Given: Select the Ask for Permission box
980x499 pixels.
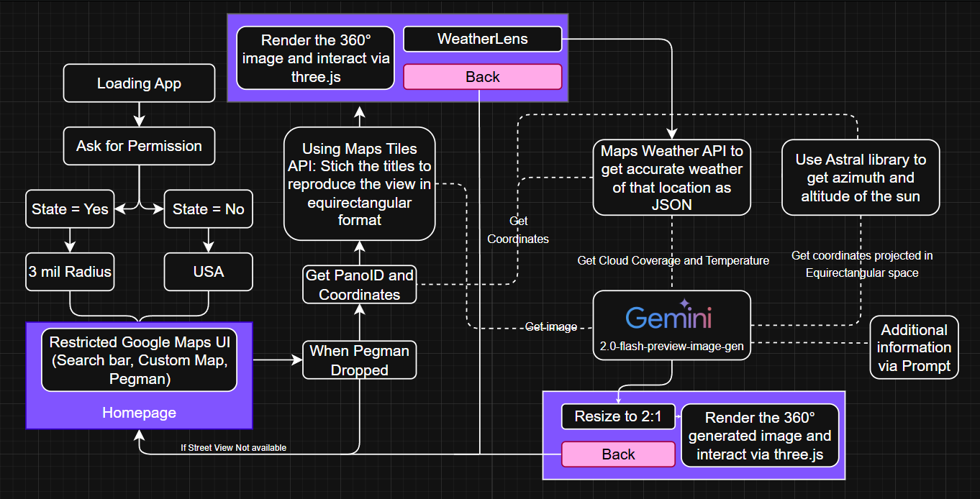Looking at the screenshot, I should pos(139,146).
